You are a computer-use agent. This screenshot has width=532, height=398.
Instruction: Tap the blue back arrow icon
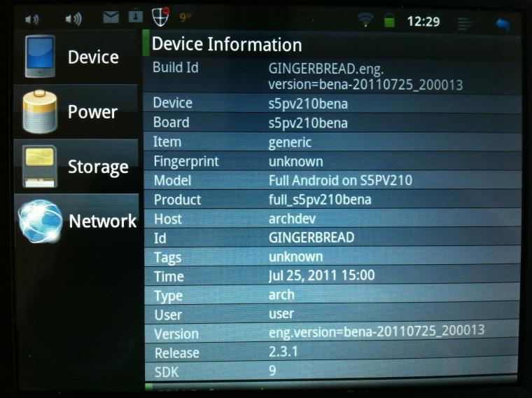coord(503,24)
